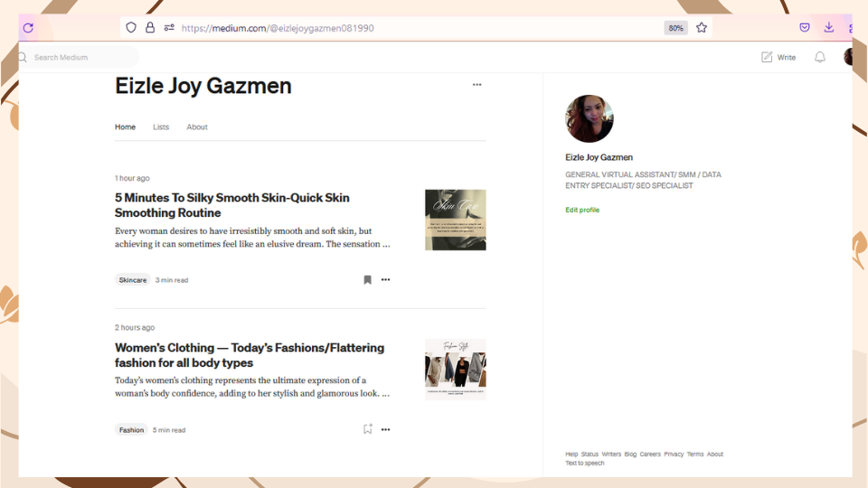Viewport: 868px width, 488px height.
Task: Open Medium notifications bell
Action: 820,57
